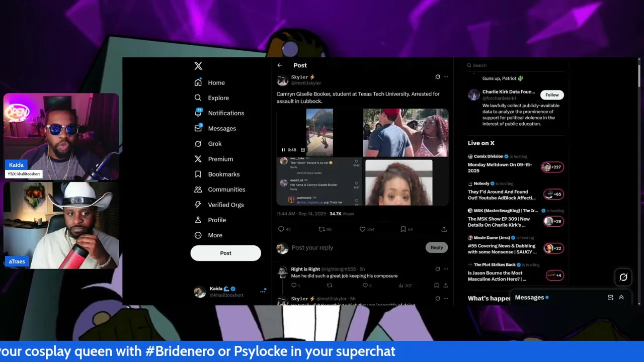Click the Verified Orgs lightning icon

pyautogui.click(x=198, y=205)
